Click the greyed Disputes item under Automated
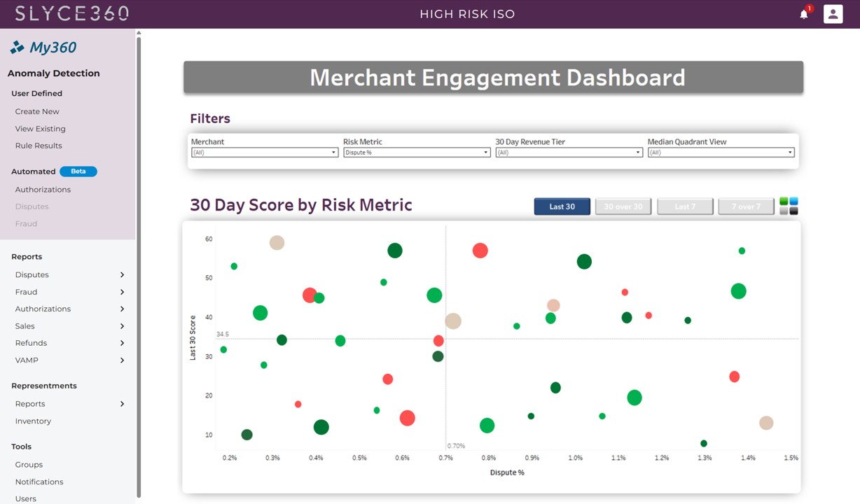Image resolution: width=860 pixels, height=504 pixels. pos(32,206)
